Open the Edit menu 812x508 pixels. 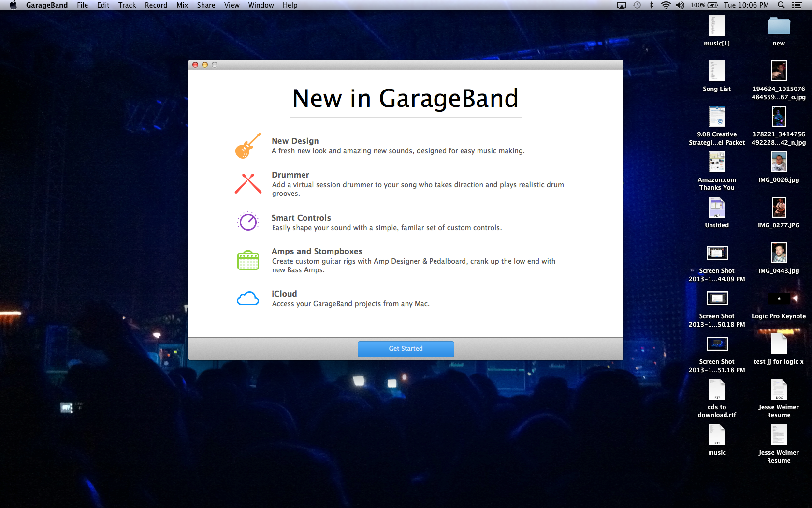[x=103, y=5]
